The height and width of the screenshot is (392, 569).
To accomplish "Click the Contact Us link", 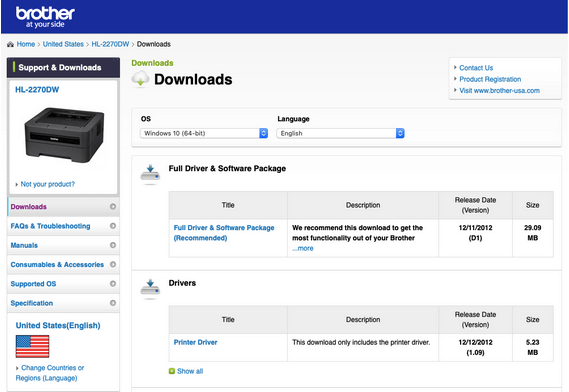I will (x=476, y=68).
